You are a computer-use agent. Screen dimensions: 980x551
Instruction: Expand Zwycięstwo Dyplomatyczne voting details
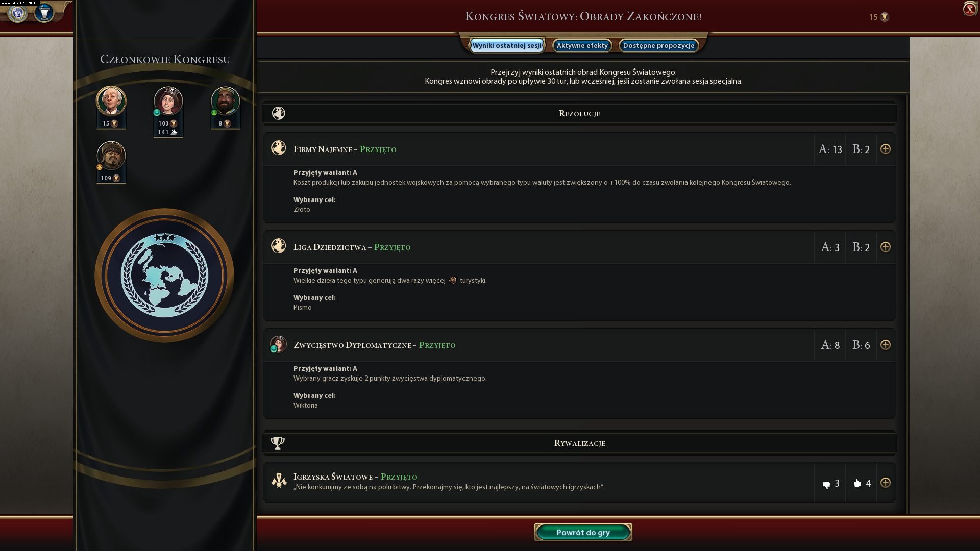pos(886,345)
